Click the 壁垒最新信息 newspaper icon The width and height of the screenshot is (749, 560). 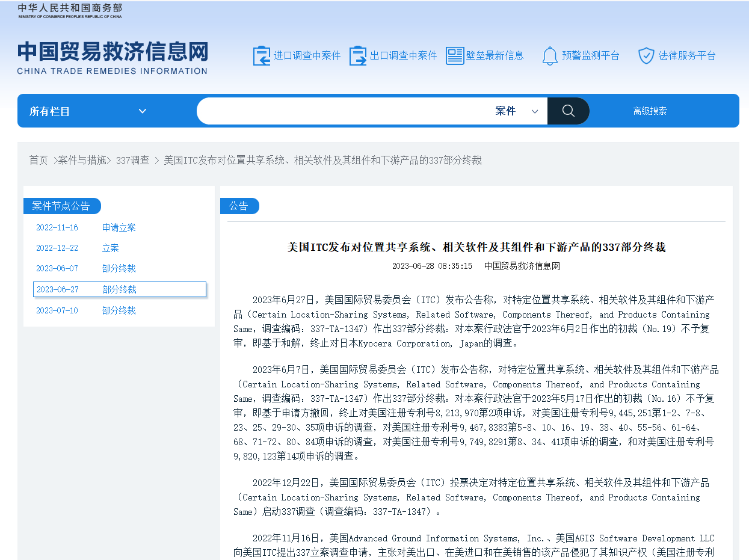tap(455, 56)
